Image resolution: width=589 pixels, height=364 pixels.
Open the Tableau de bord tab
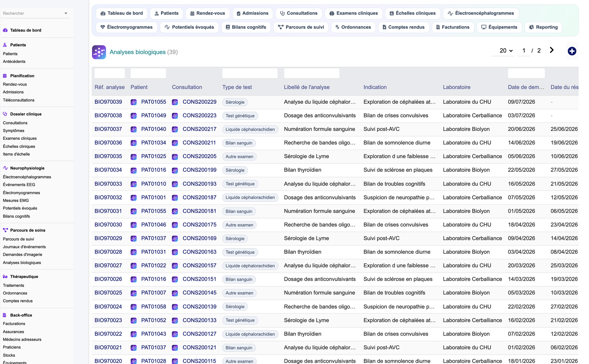(122, 13)
